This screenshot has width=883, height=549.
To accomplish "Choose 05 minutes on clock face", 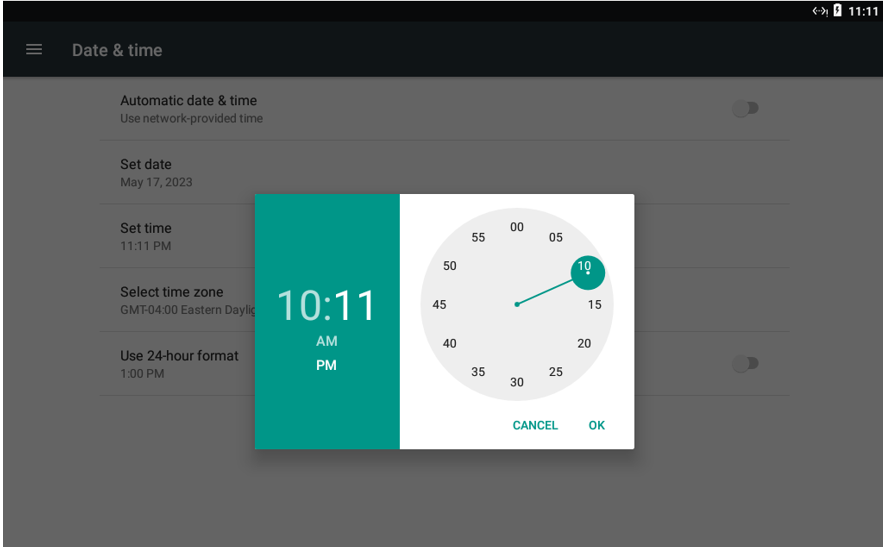I will 556,238.
